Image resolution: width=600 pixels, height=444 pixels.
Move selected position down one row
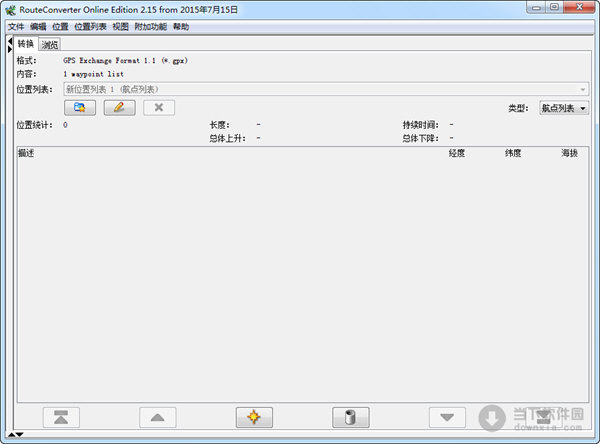tap(447, 417)
